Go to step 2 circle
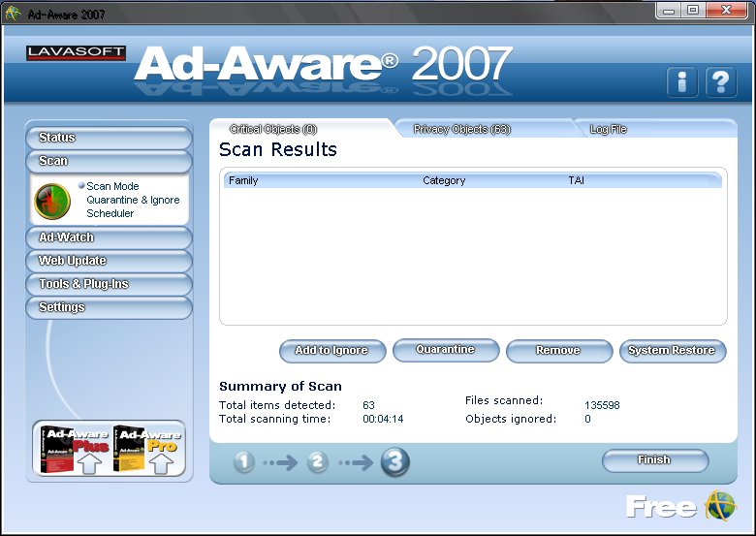Image resolution: width=756 pixels, height=536 pixels. coord(318,461)
